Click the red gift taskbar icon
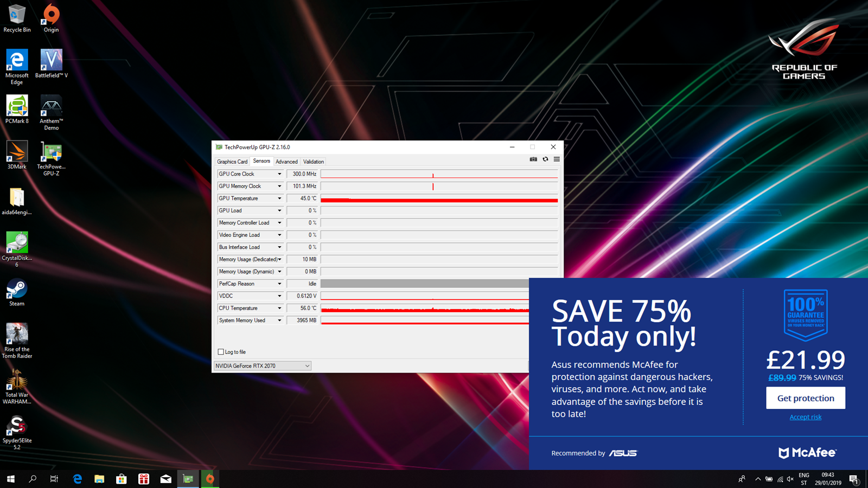868x488 pixels. click(144, 479)
